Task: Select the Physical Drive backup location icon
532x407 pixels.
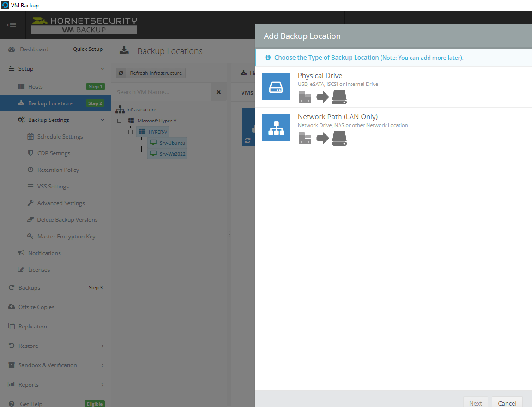Action: (276, 86)
